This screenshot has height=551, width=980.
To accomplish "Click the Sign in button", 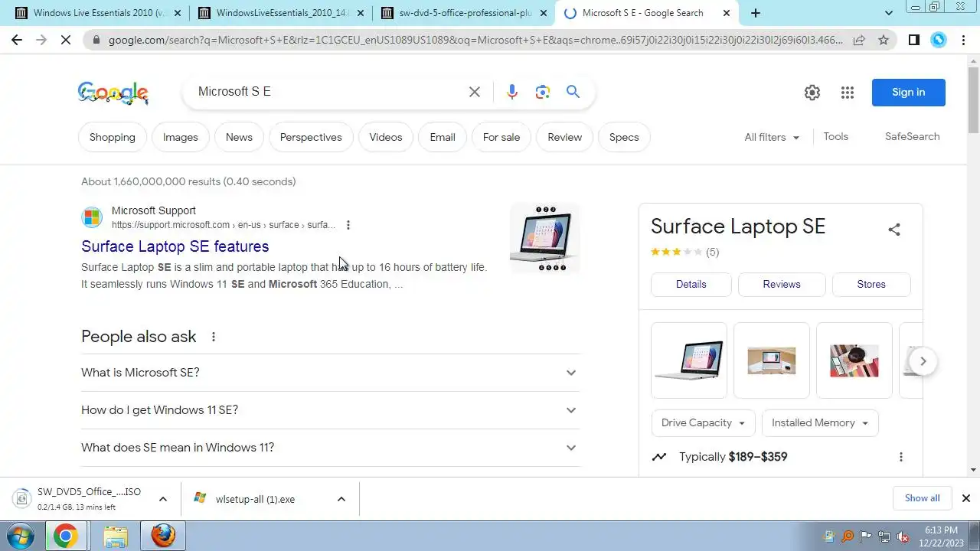I will tap(909, 93).
